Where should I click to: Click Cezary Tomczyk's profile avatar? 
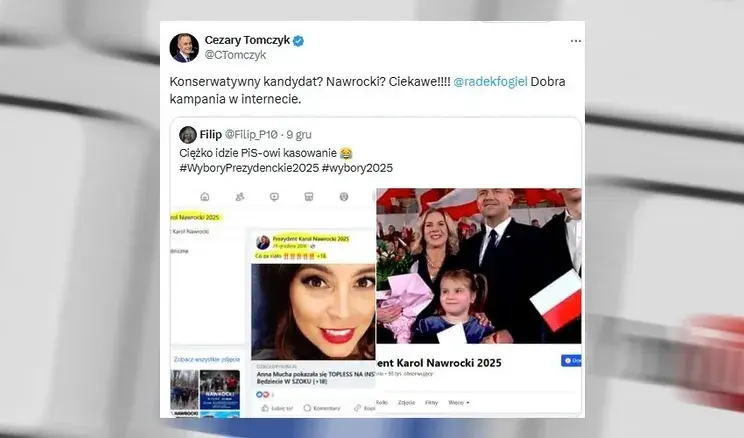click(184, 48)
